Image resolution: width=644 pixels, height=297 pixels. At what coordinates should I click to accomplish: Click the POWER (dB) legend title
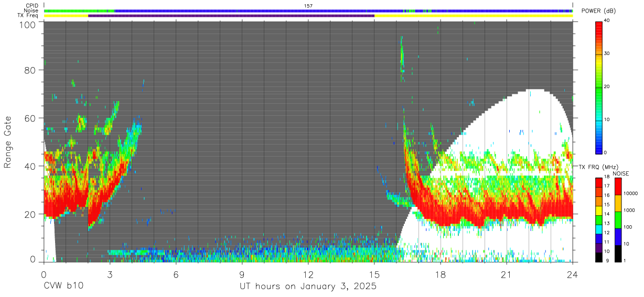tap(599, 11)
